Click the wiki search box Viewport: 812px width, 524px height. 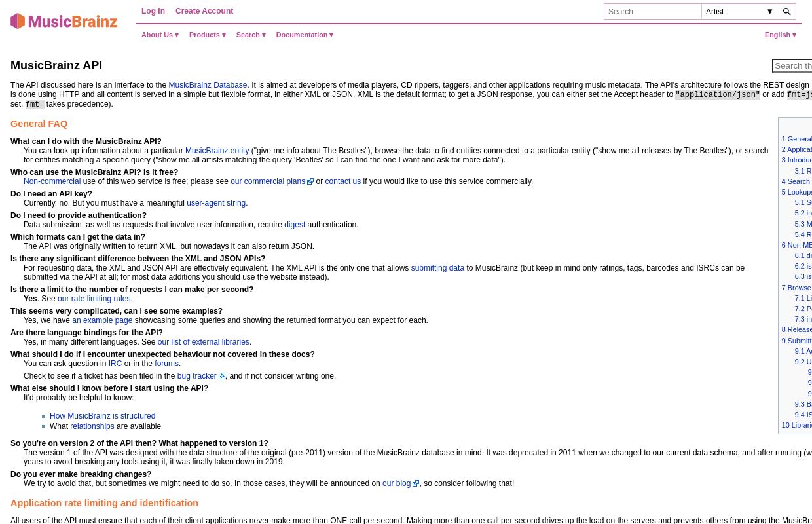click(792, 65)
